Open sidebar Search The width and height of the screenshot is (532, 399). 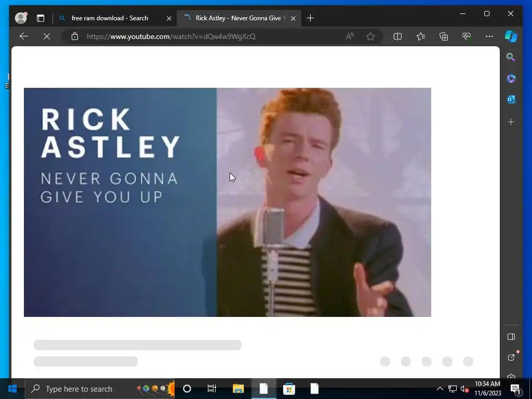point(511,57)
